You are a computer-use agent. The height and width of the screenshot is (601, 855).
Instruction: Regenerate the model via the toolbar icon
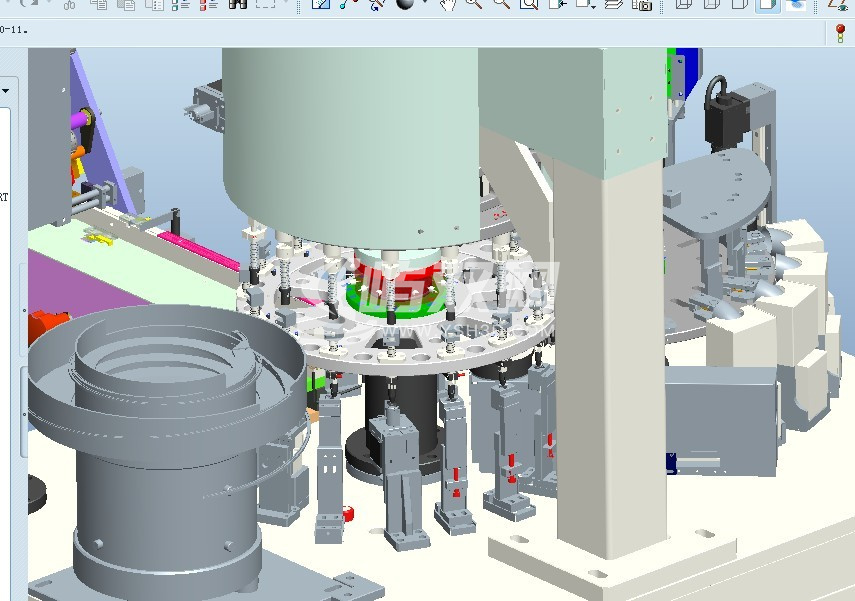coord(181,4)
